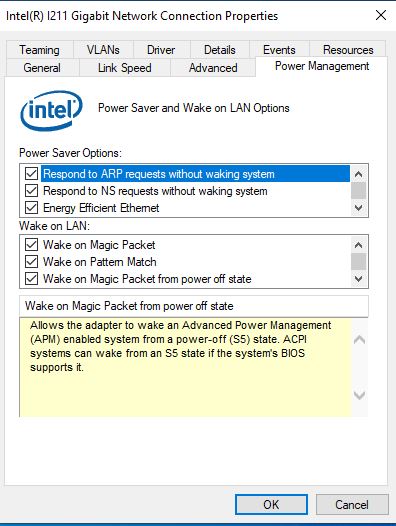This screenshot has width=396, height=526.
Task: Open the Link Speed tab
Action: coord(125,68)
